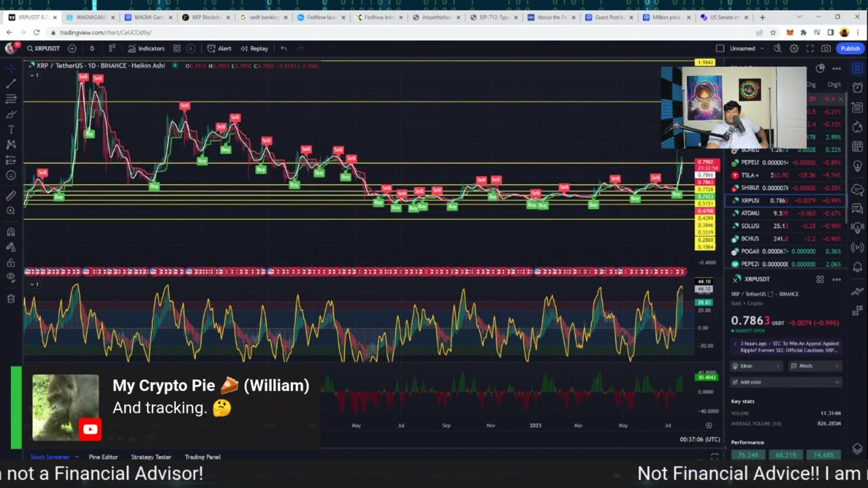Open the grid icon beside XRPUSDT details
Image resolution: width=868 pixels, height=488 pixels.
point(820,279)
